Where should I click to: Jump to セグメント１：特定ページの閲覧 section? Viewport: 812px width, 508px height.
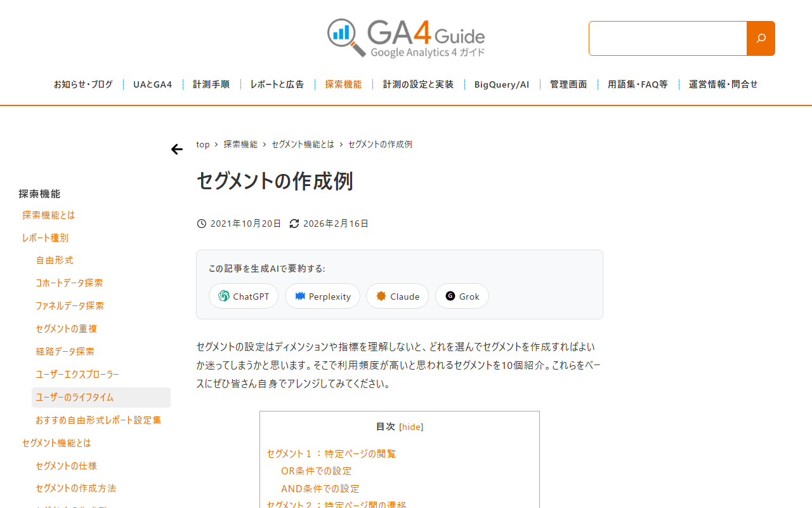click(x=331, y=454)
